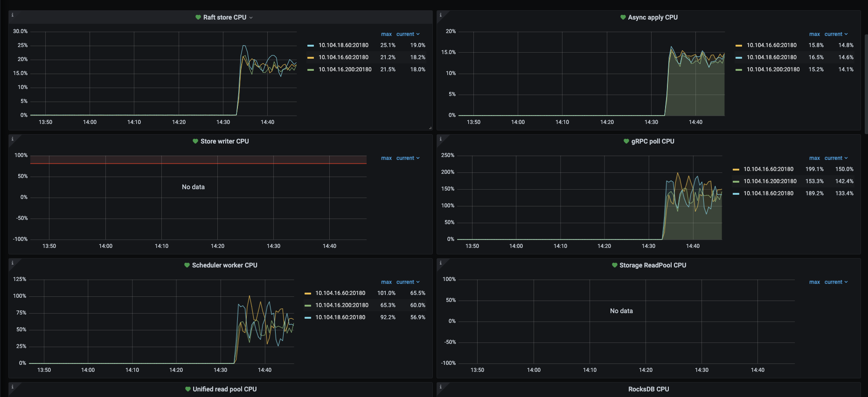The image size is (868, 397).
Task: Toggle 10.104.16.60:20180 series in Scheduler worker CPU legend
Action: click(x=340, y=293)
